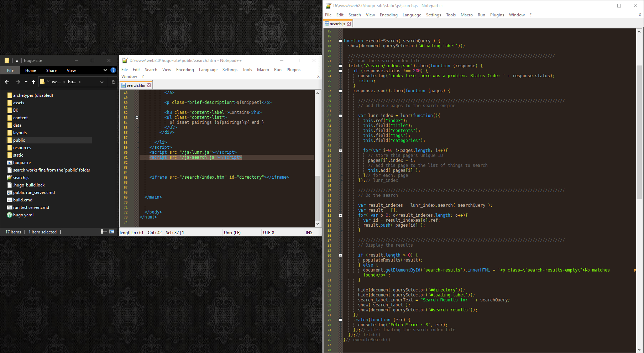Image resolution: width=644 pixels, height=353 pixels.
Task: Collapse the executeSearch function fold on line 17
Action: click(340, 41)
